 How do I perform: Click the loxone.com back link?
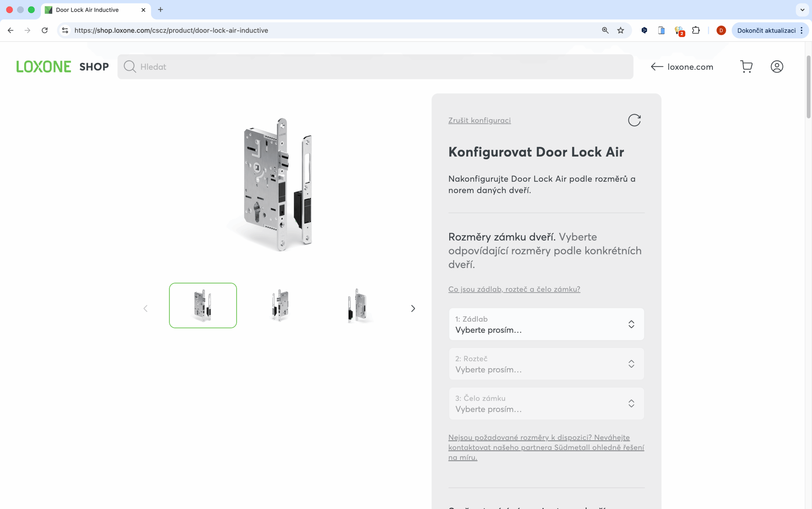point(682,67)
